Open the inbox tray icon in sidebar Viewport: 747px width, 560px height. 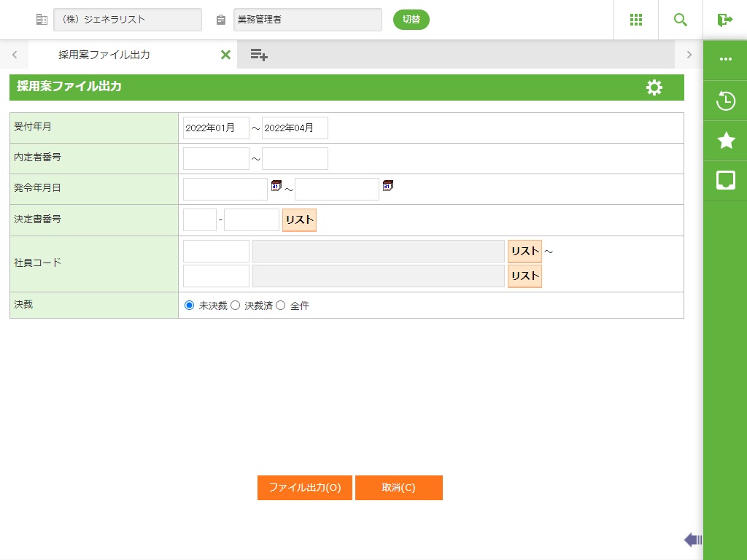coord(726,180)
